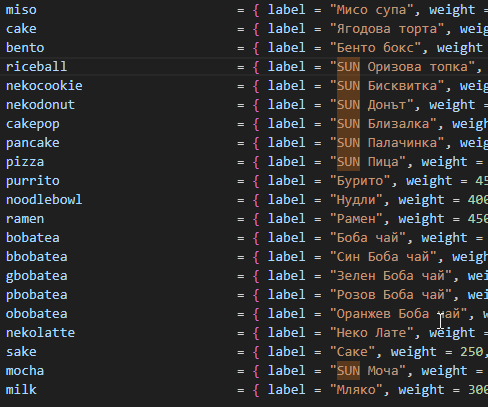
Task: Click the word "weight" on purrito line
Action: point(429,181)
